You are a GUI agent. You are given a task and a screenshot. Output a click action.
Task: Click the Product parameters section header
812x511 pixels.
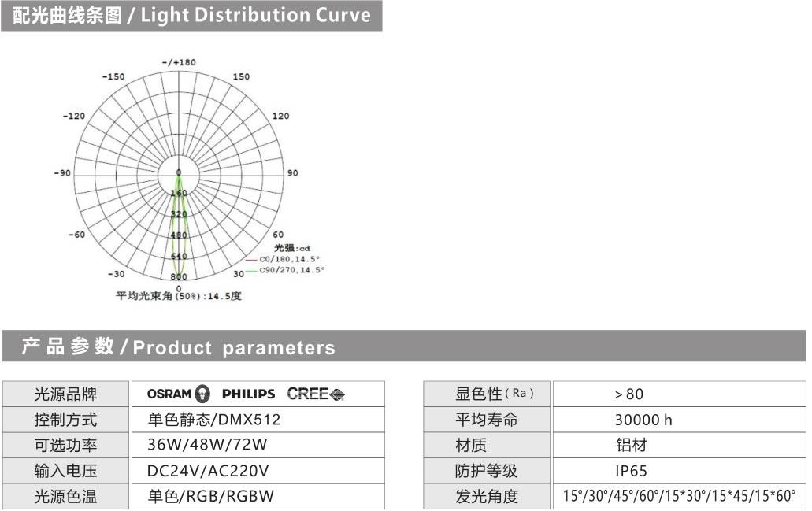tap(178, 347)
